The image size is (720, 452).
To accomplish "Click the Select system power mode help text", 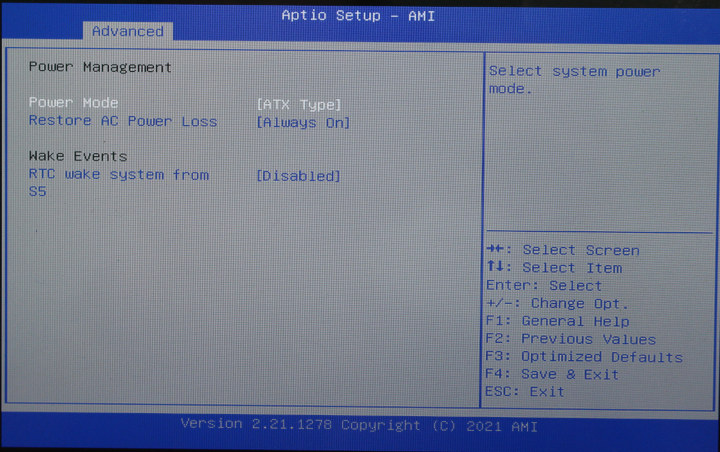I will coord(574,80).
